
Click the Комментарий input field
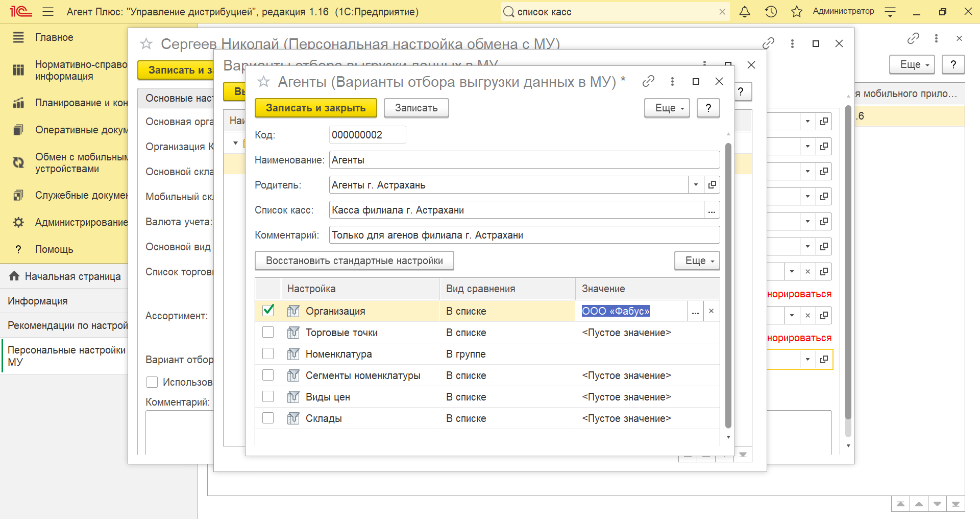[x=525, y=235]
